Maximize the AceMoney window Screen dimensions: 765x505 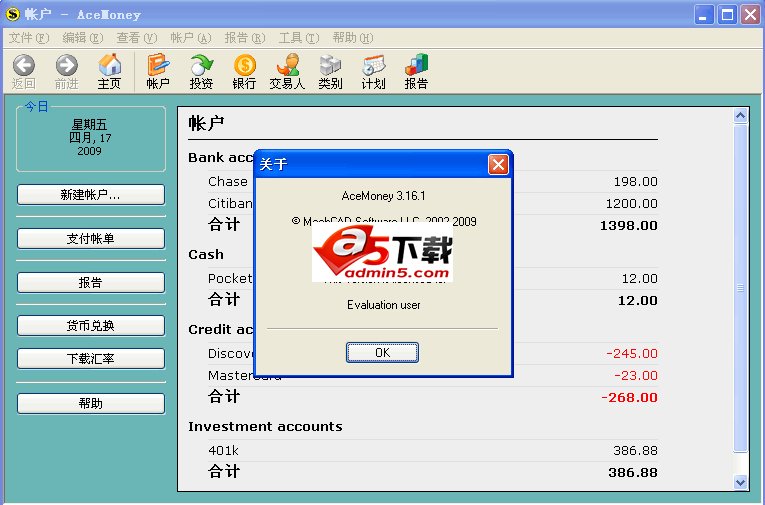(x=727, y=15)
